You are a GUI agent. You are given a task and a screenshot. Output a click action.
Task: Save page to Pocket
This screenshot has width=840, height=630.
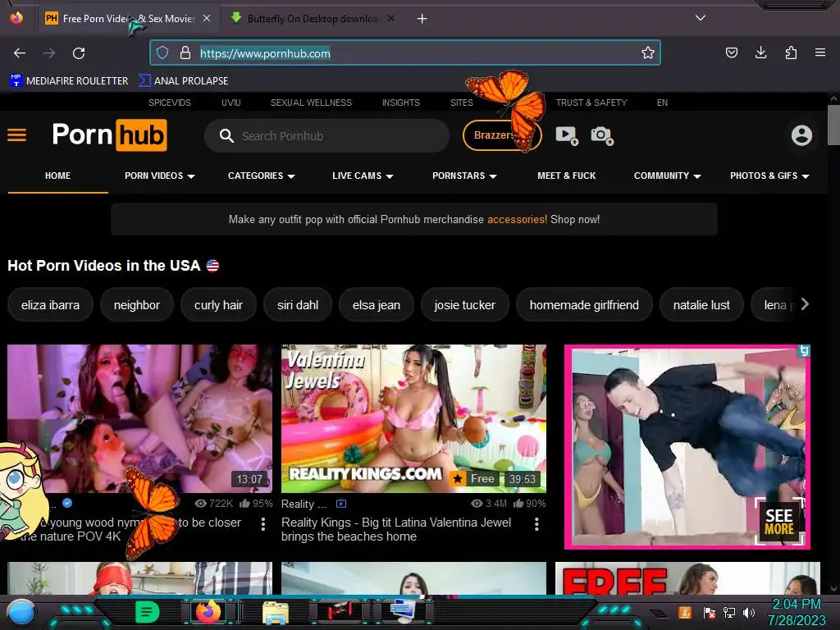click(731, 52)
